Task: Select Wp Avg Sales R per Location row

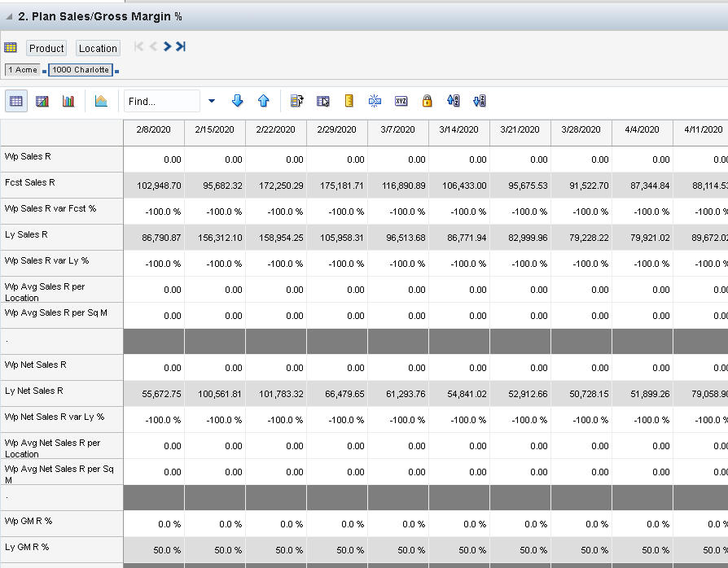Action: pyautogui.click(x=62, y=290)
